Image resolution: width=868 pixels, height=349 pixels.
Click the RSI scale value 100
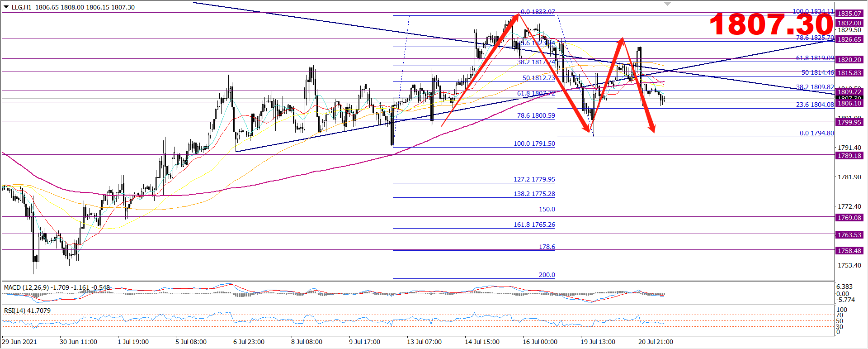pos(842,310)
